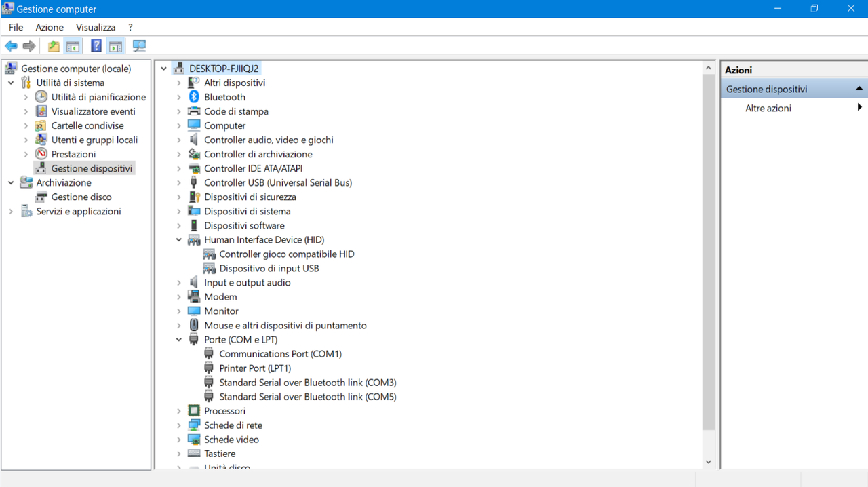Collapse Archiviazione in left tree
This screenshot has width=868, height=487.
tap(11, 182)
